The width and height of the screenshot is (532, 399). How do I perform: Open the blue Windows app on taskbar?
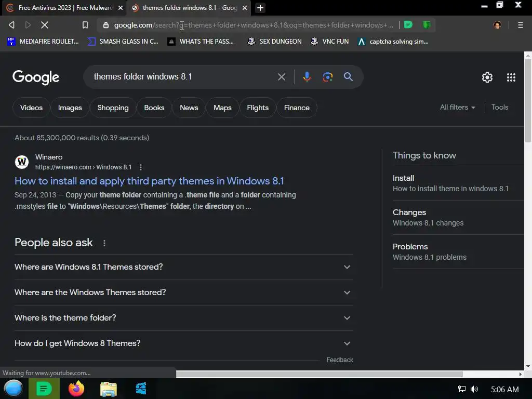pyautogui.click(x=141, y=389)
